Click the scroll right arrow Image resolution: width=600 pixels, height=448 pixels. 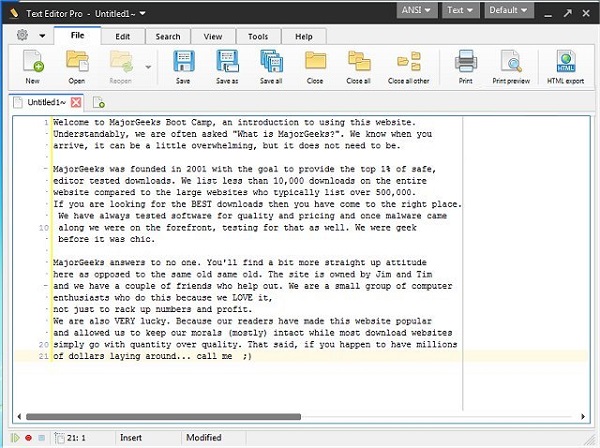[583, 417]
